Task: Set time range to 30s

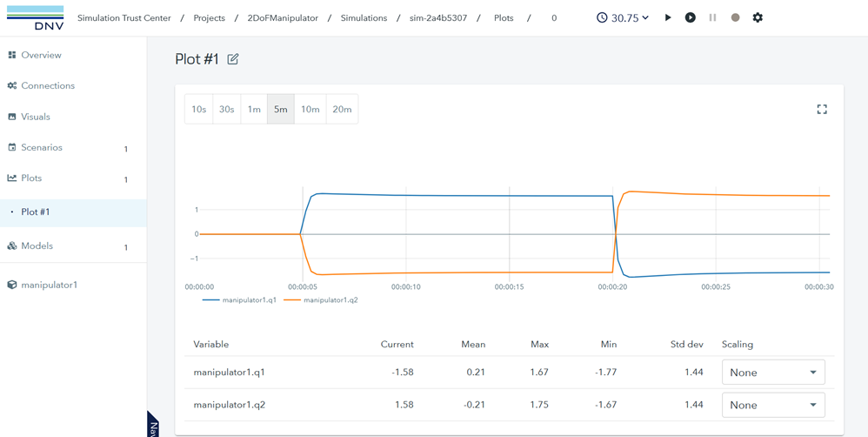Action: coord(226,109)
